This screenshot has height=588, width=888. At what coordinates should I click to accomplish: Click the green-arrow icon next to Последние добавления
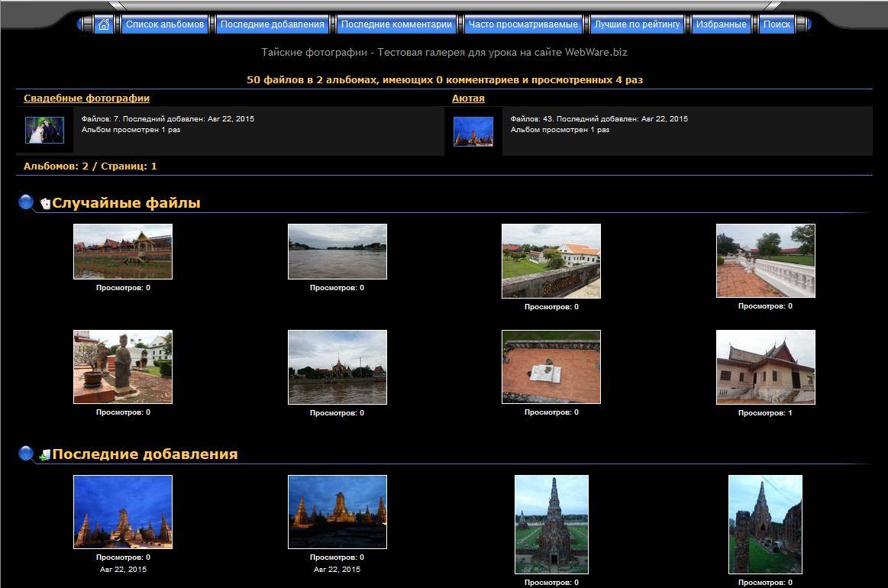[45, 455]
